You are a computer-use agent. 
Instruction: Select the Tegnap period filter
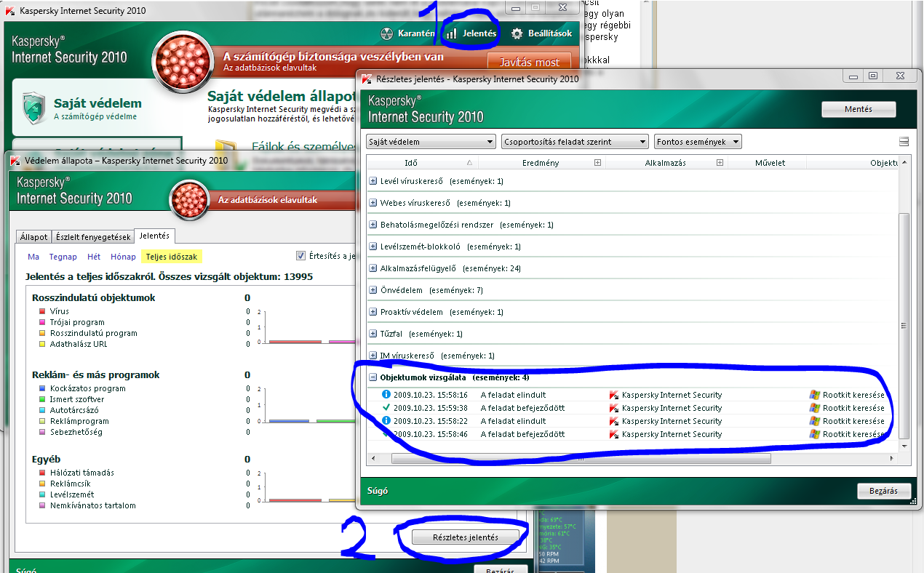tap(63, 257)
